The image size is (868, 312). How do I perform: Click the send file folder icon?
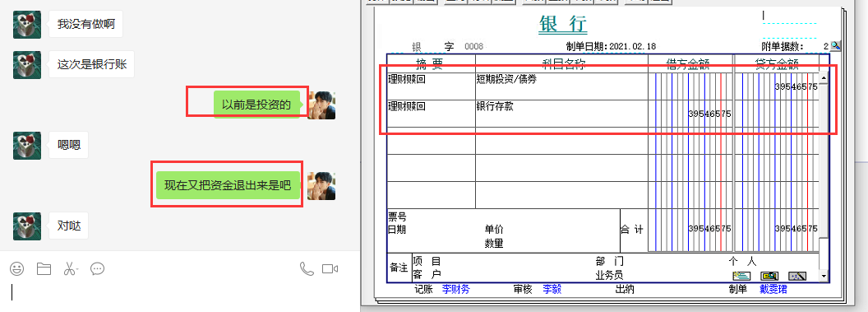click(44, 268)
